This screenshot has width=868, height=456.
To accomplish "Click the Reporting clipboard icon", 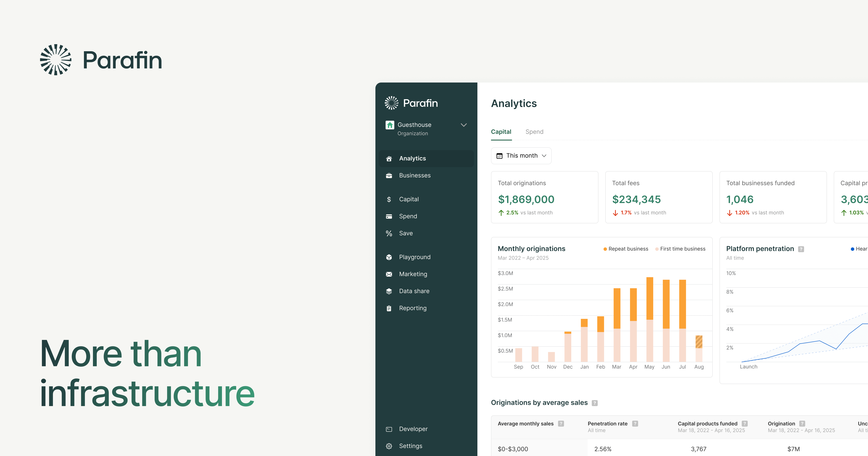I will pyautogui.click(x=389, y=308).
